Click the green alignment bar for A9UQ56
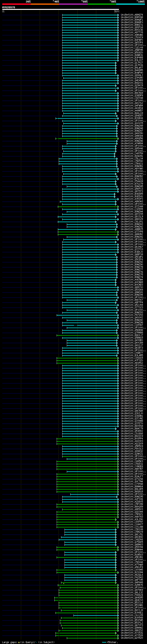The image size is (147, 644). (x=87, y=139)
